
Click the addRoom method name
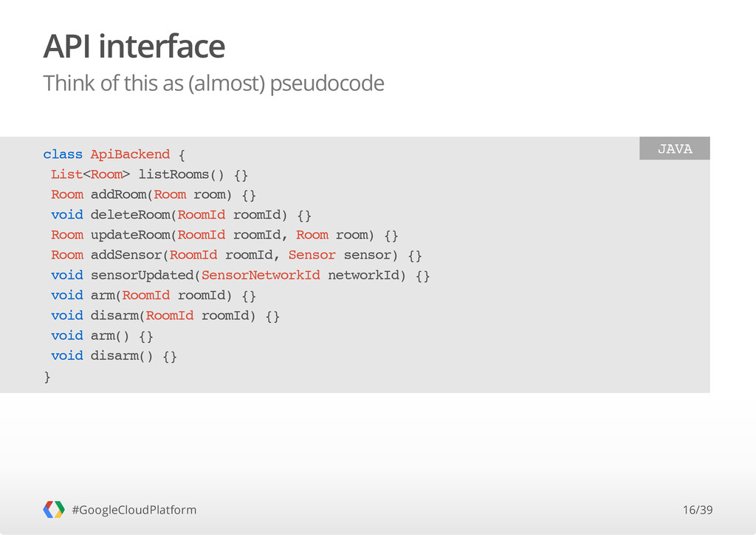click(118, 195)
